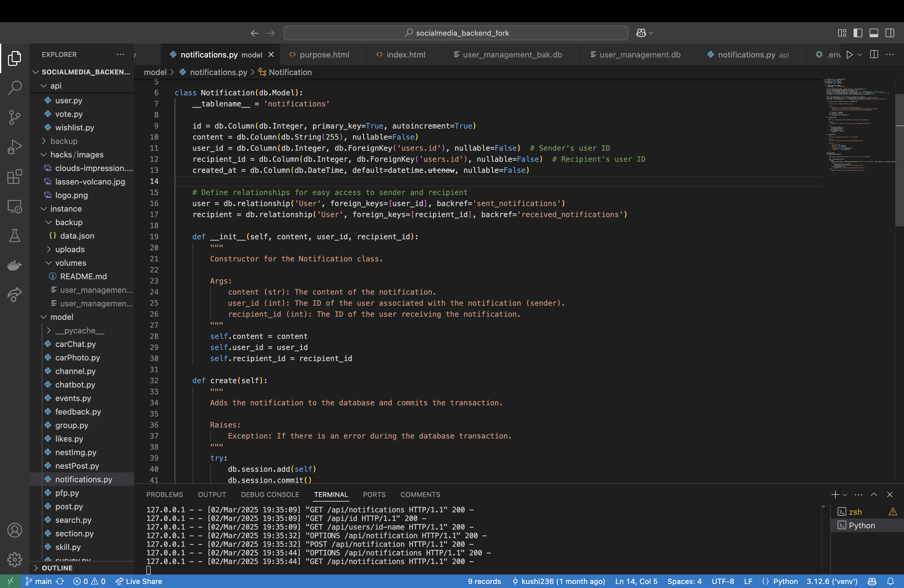Click errors and warnings count in status bar
The image size is (904, 588).
point(89,582)
